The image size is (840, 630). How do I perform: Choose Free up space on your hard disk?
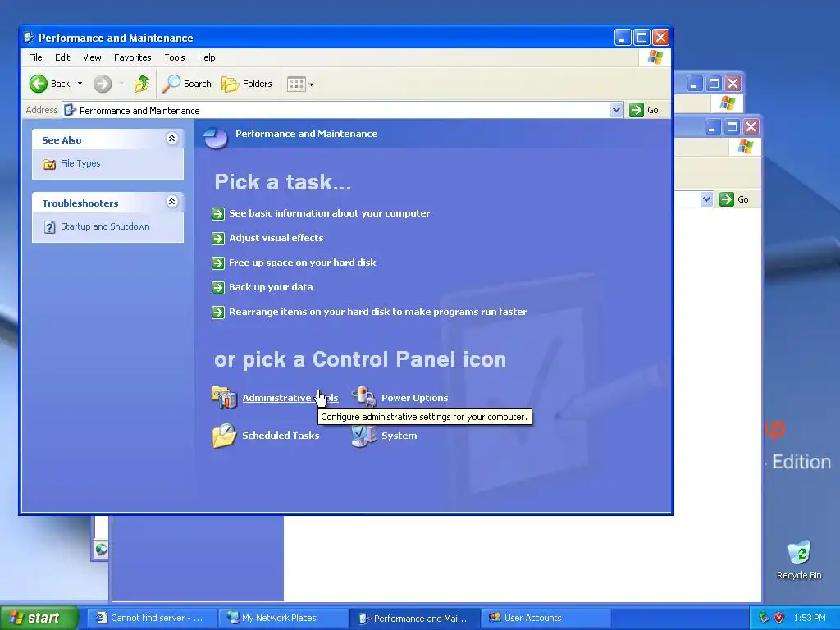pyautogui.click(x=302, y=262)
